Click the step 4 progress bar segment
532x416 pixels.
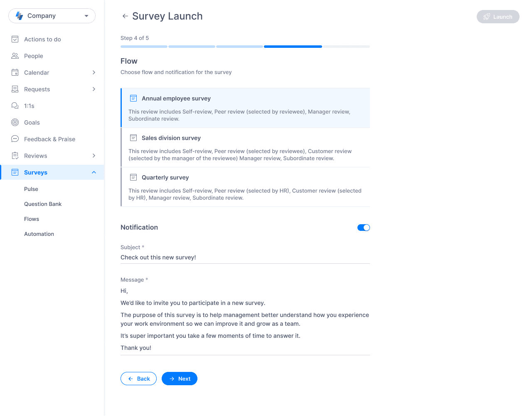point(293,47)
